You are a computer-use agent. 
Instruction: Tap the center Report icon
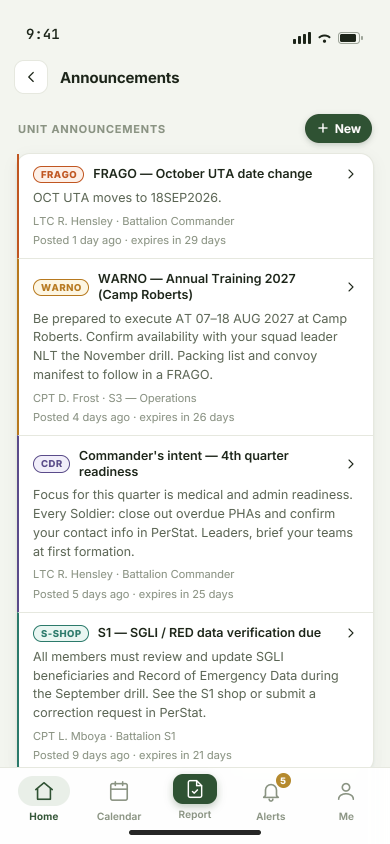click(195, 789)
